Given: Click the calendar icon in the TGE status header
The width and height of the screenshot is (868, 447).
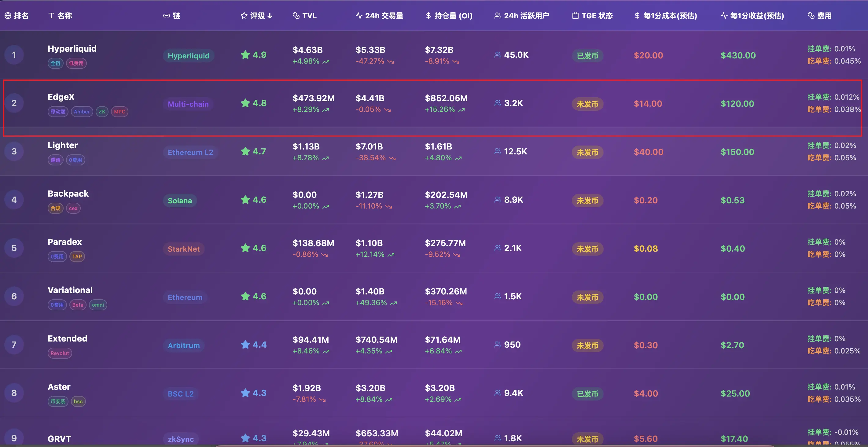Looking at the screenshot, I should 576,16.
